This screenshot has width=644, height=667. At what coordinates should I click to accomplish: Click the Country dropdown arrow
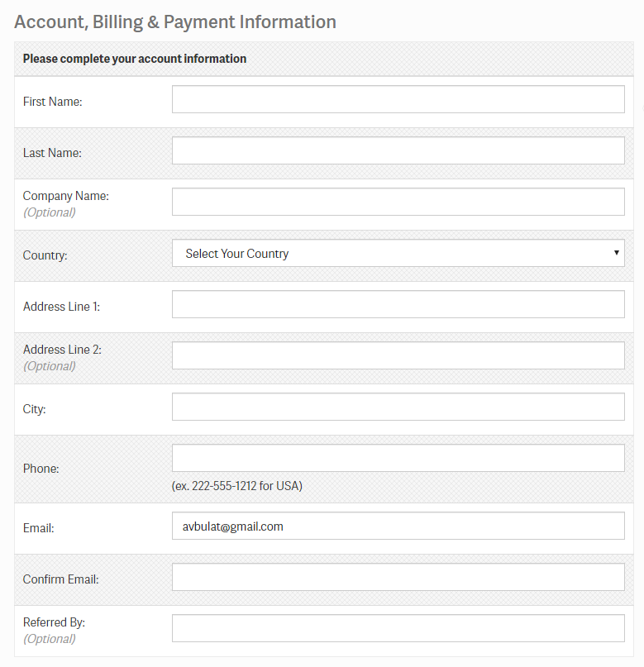(x=617, y=253)
